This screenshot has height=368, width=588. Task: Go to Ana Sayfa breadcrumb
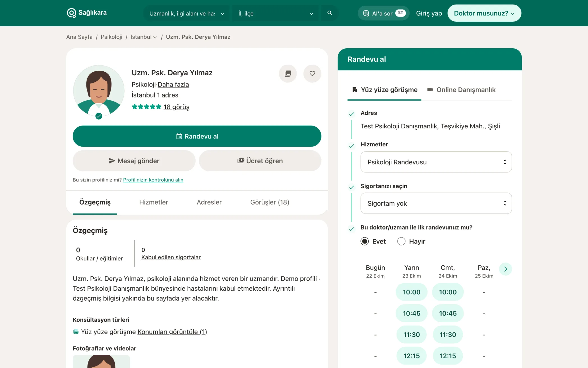(x=79, y=37)
